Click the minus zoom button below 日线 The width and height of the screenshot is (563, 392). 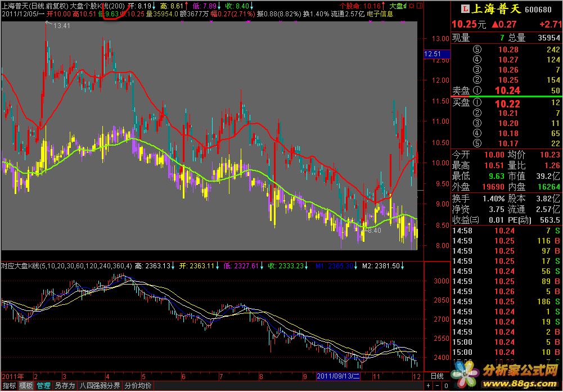(x=438, y=386)
